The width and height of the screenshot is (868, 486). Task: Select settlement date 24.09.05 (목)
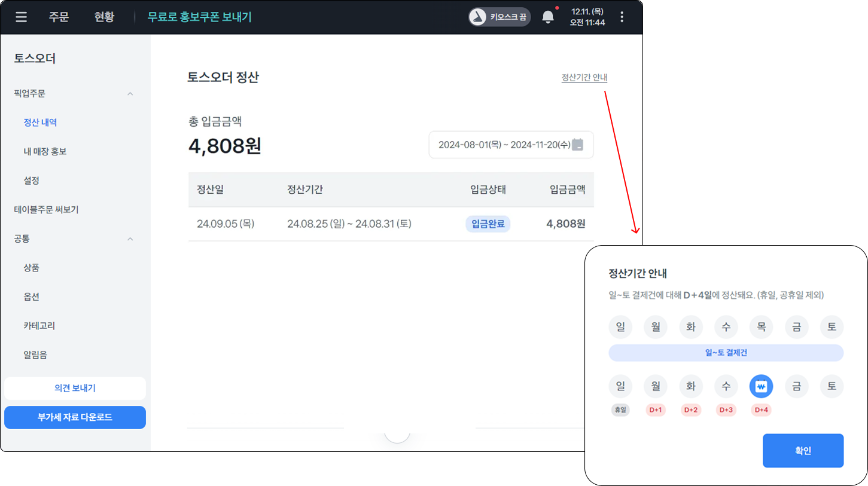tap(226, 224)
